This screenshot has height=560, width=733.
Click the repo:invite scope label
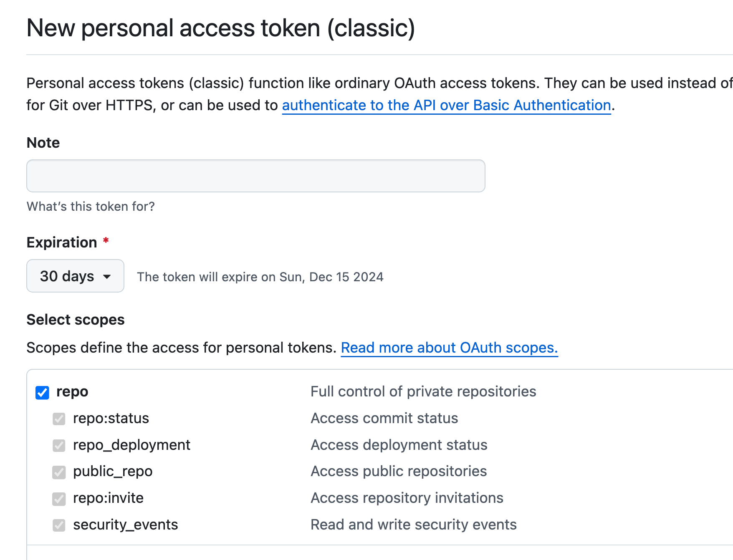tap(108, 498)
